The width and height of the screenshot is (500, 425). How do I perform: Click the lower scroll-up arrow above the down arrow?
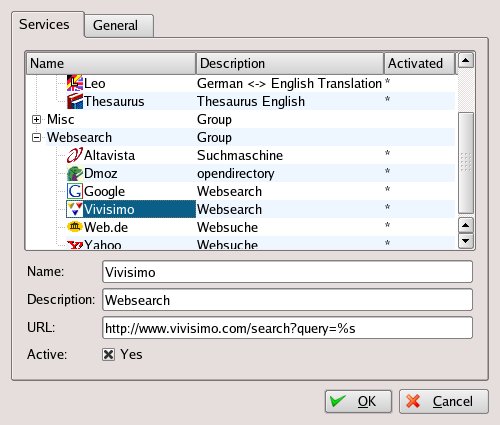466,225
